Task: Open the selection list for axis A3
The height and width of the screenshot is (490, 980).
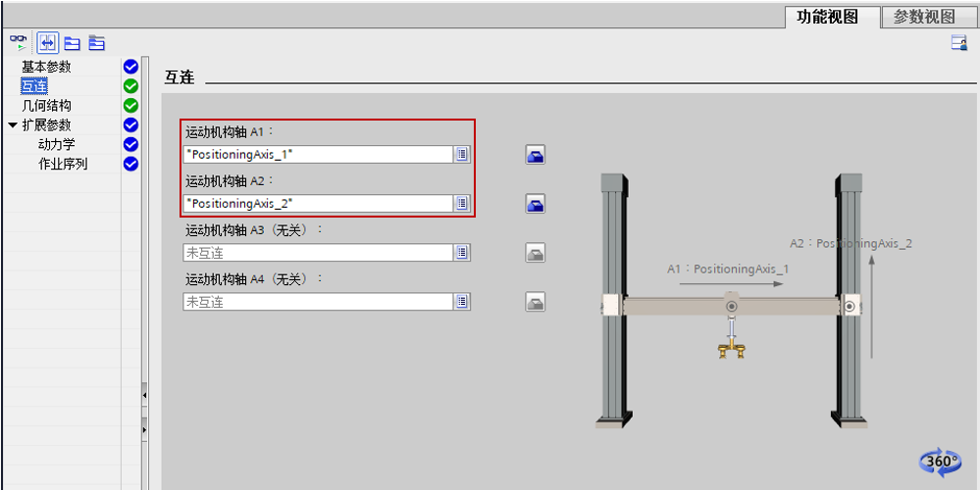Action: click(x=461, y=253)
